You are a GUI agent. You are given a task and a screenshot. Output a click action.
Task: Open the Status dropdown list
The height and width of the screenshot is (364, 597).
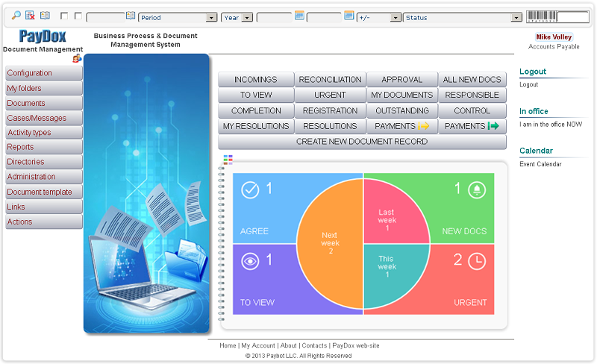[462, 17]
